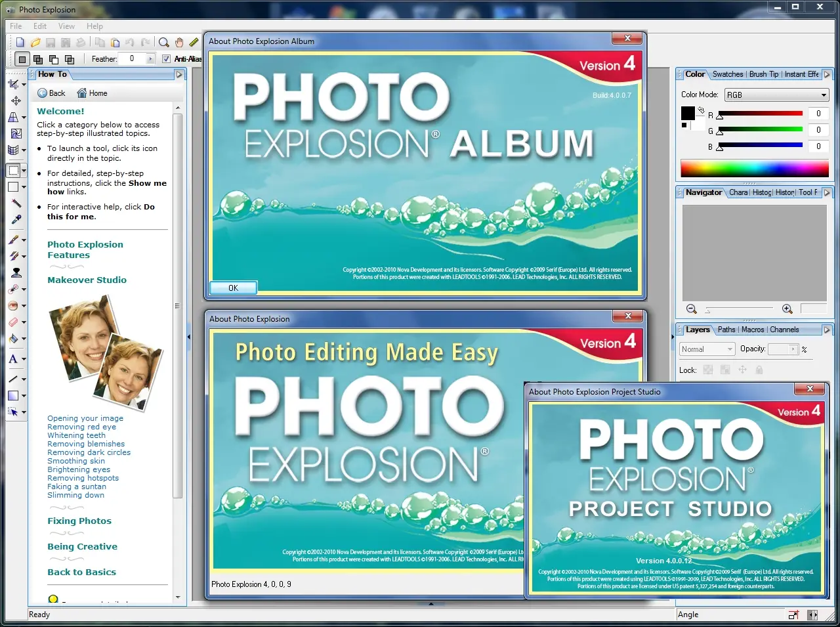Open the Color Mode RGB dropdown
The width and height of the screenshot is (840, 627).
(777, 95)
